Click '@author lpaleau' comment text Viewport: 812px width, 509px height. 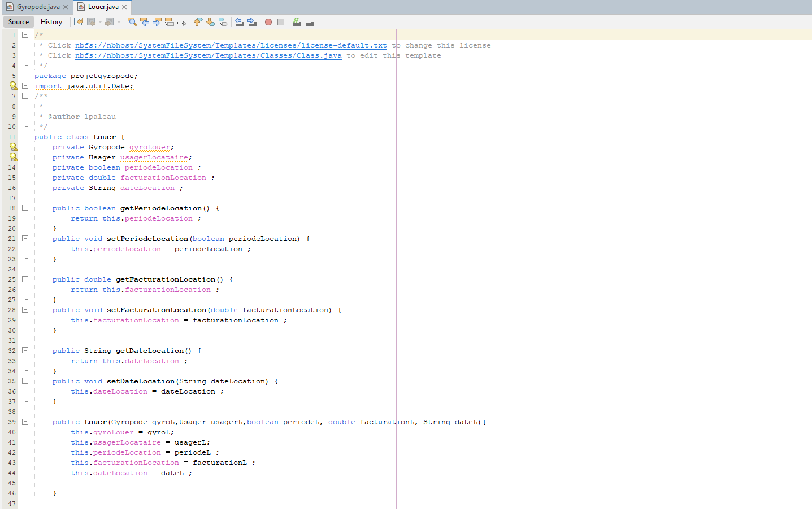pyautogui.click(x=82, y=117)
